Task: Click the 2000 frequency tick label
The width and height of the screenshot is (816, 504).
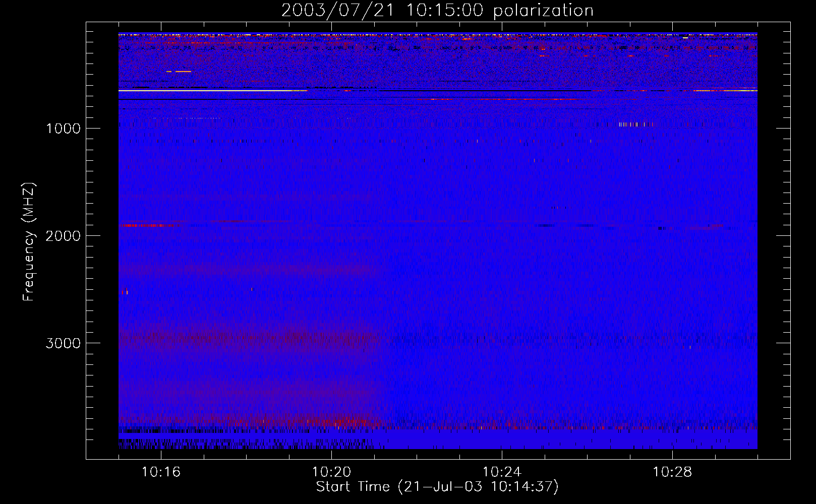Action: 63,236
